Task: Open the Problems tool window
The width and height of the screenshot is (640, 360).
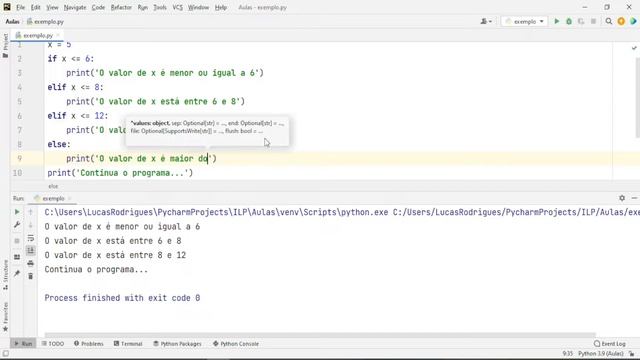Action: coord(89,344)
